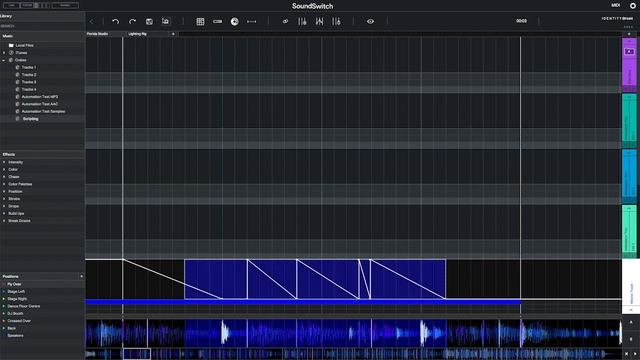Select Automation Test Samples crate

[43, 111]
